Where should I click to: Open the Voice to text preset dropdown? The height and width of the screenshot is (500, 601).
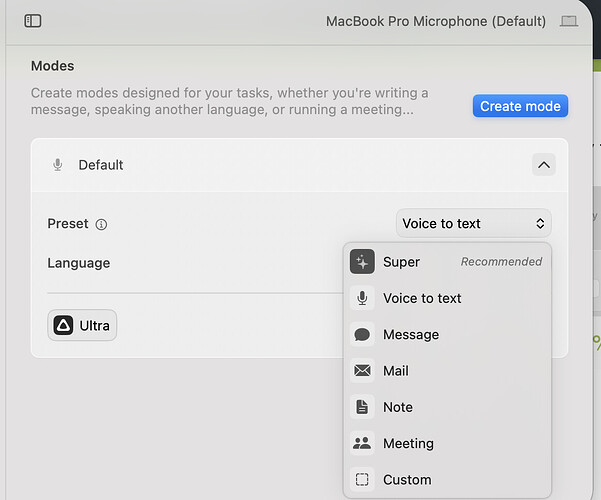[473, 224]
